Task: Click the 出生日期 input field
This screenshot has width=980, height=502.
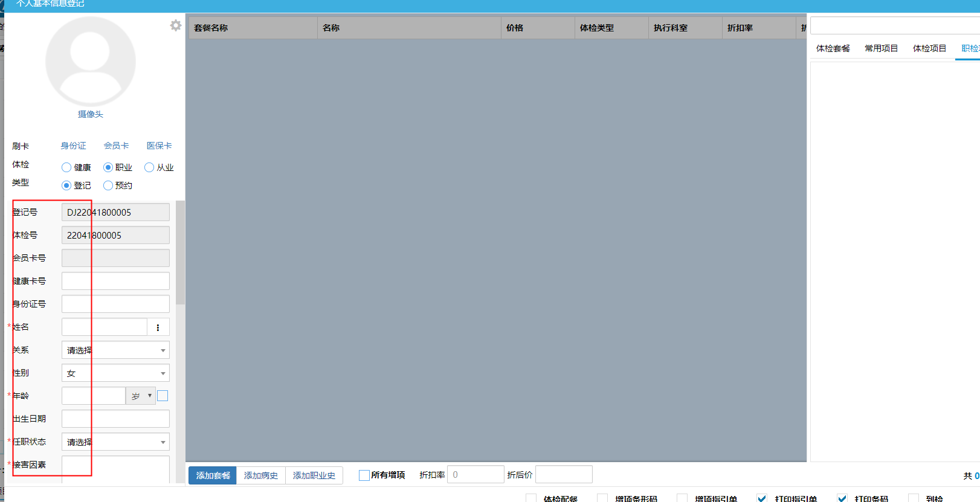Action: pos(115,419)
